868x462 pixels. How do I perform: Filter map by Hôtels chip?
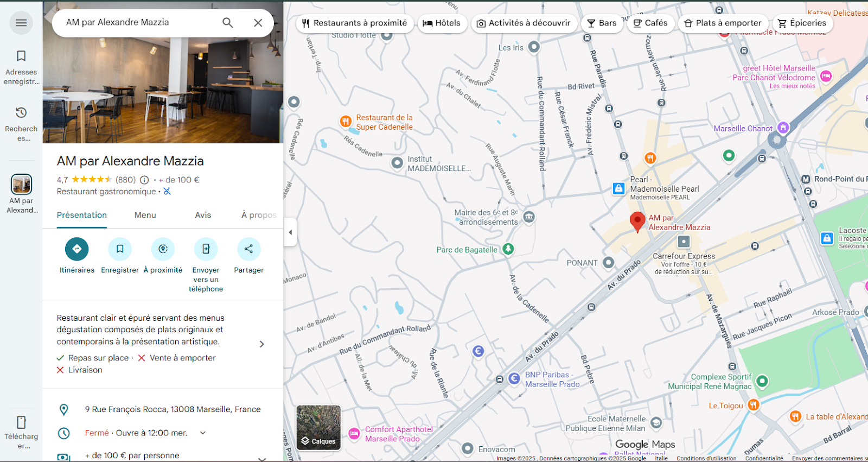coord(442,23)
